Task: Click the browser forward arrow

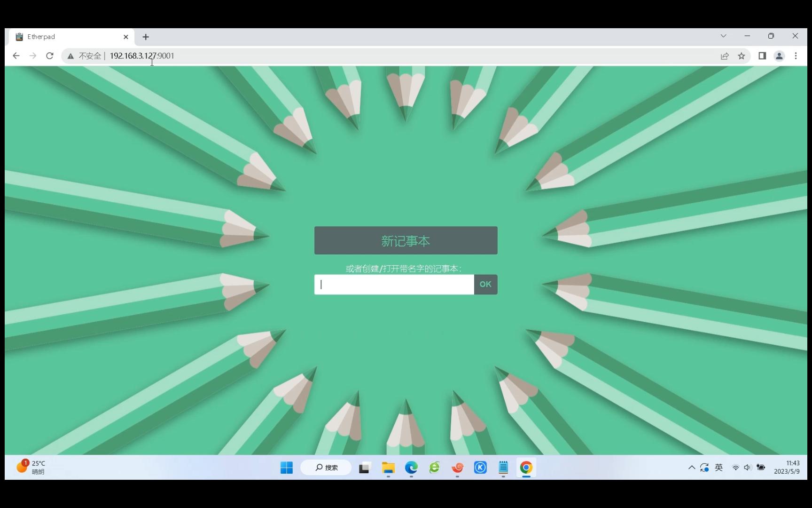Action: click(33, 56)
